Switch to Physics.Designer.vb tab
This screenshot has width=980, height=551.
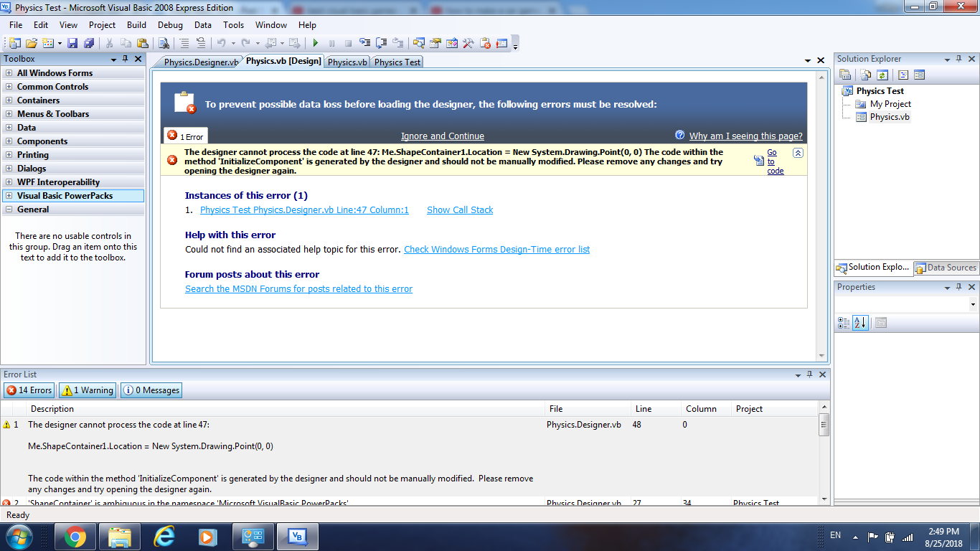(x=201, y=62)
